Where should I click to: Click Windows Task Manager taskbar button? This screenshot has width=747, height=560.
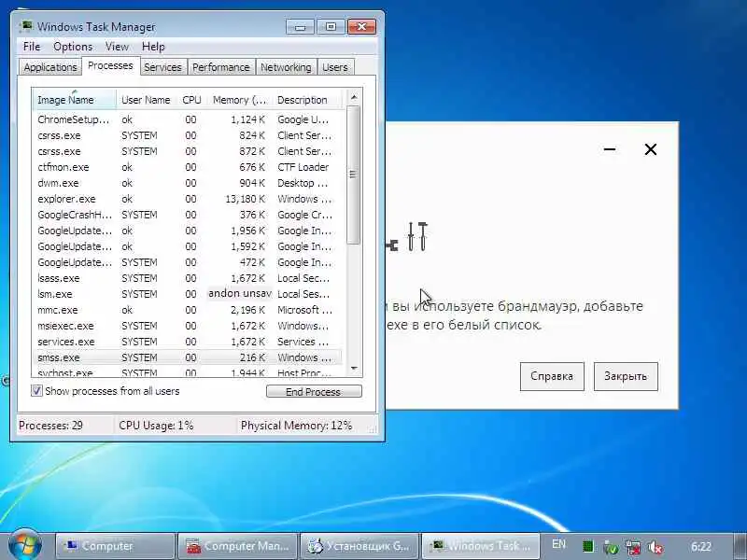[481, 546]
